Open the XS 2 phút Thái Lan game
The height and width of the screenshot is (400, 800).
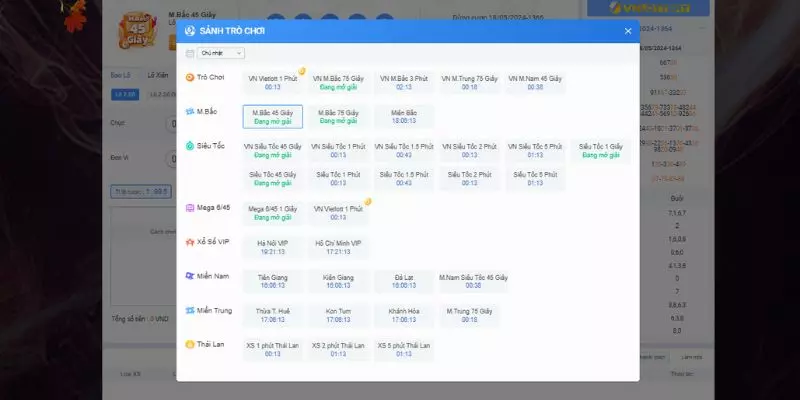coord(338,349)
